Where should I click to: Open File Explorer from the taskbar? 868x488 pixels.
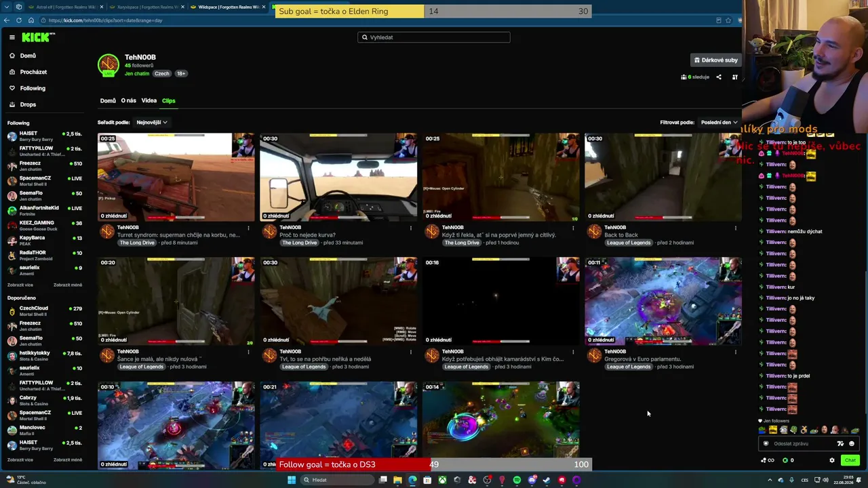coord(397,480)
